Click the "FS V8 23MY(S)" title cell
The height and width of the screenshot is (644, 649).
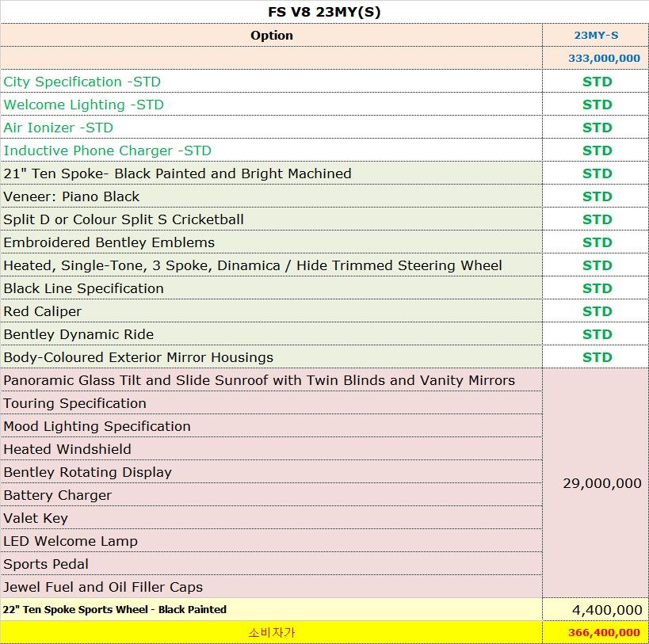[x=324, y=12]
